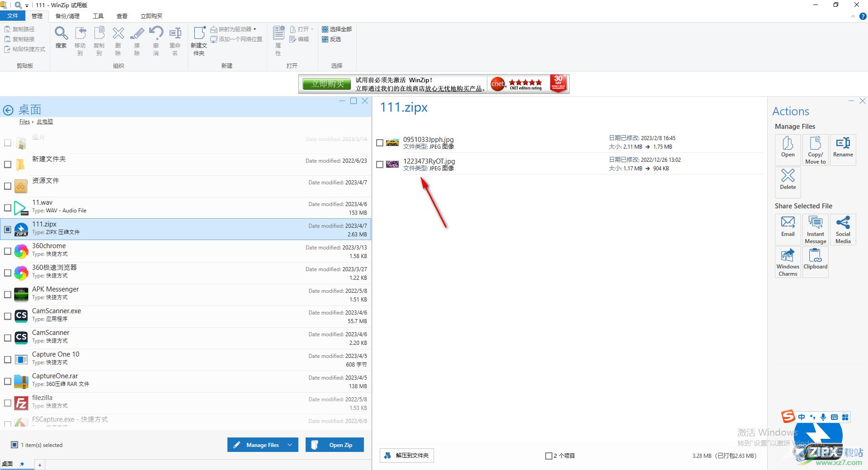Viewport: 868px width, 470px height.
Task: Toggle the 2 个项目 select-all checkbox
Action: [549, 456]
